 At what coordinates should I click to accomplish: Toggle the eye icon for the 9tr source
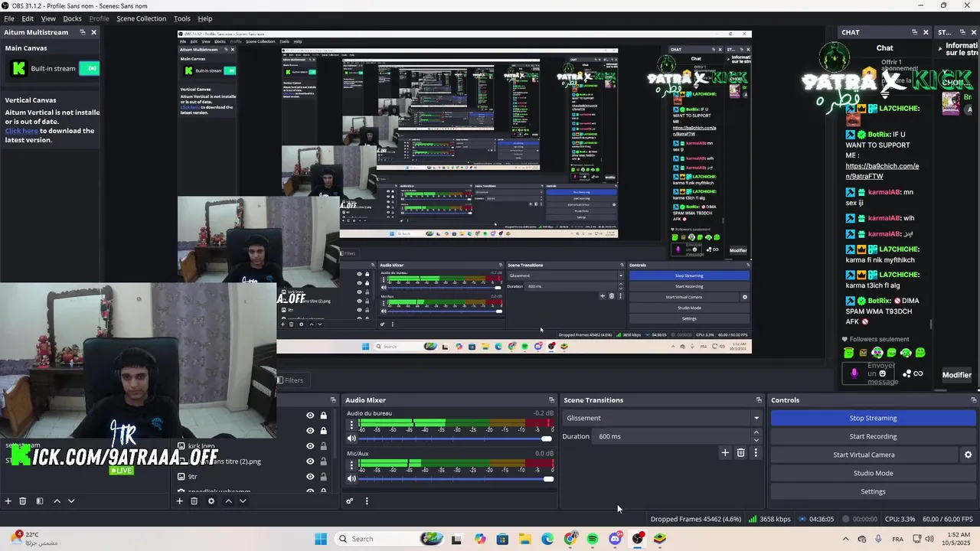point(310,477)
